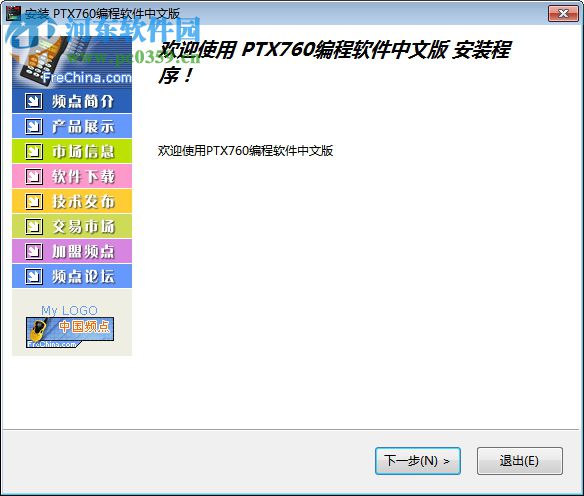
Task: Select the 频点简介 label text
Action: click(83, 101)
